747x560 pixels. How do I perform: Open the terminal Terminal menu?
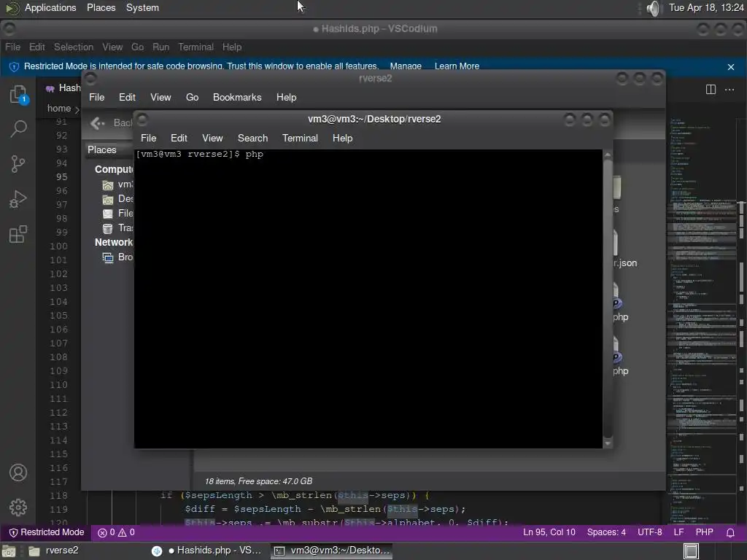point(300,138)
